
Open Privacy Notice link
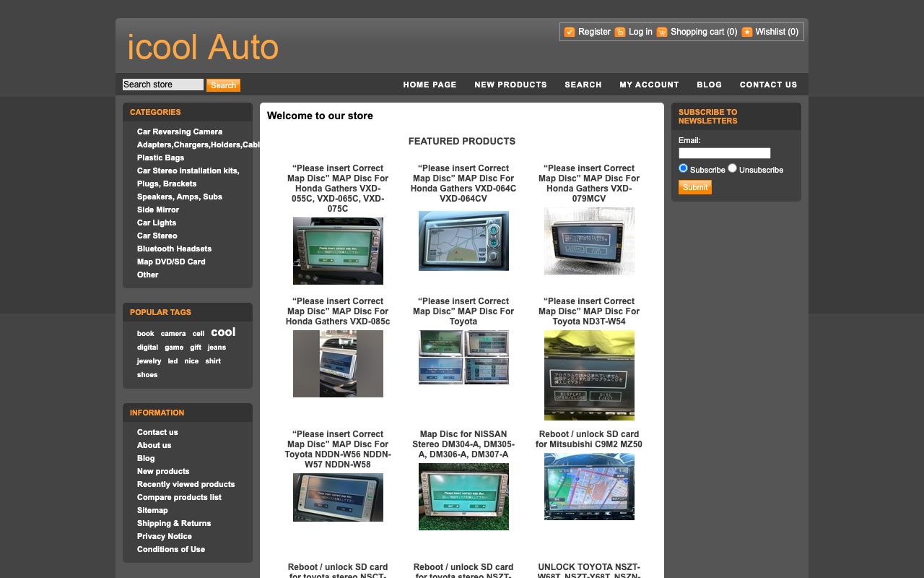[165, 536]
